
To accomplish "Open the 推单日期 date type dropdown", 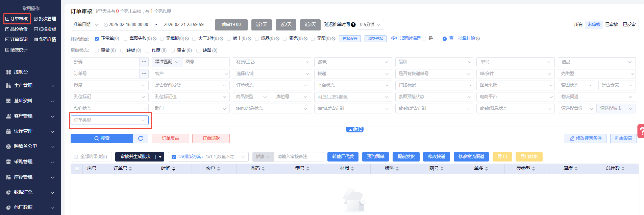I will (85, 25).
